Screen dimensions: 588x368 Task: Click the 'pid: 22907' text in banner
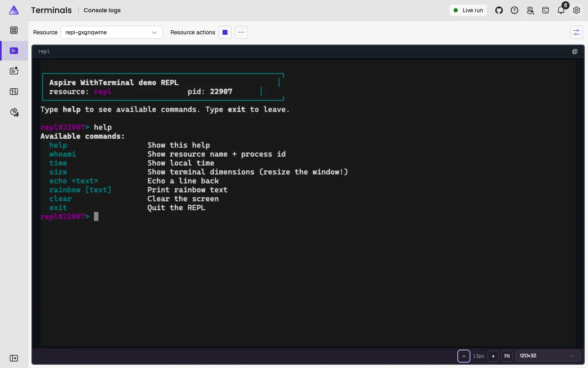click(x=210, y=92)
